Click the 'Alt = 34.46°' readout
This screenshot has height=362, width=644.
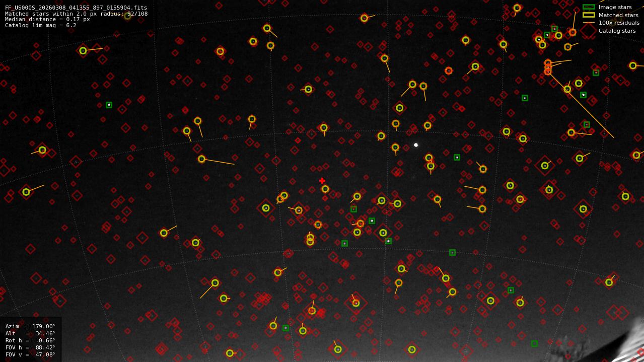(x=30, y=333)
